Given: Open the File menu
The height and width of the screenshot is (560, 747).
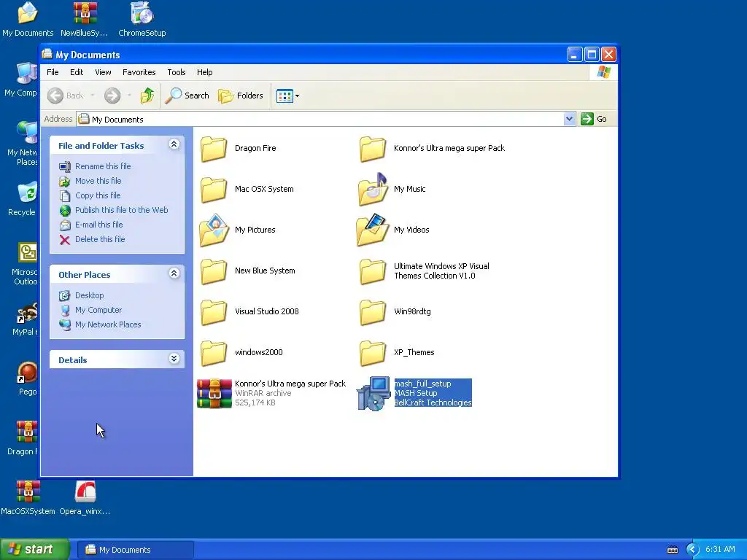Looking at the screenshot, I should coord(53,72).
